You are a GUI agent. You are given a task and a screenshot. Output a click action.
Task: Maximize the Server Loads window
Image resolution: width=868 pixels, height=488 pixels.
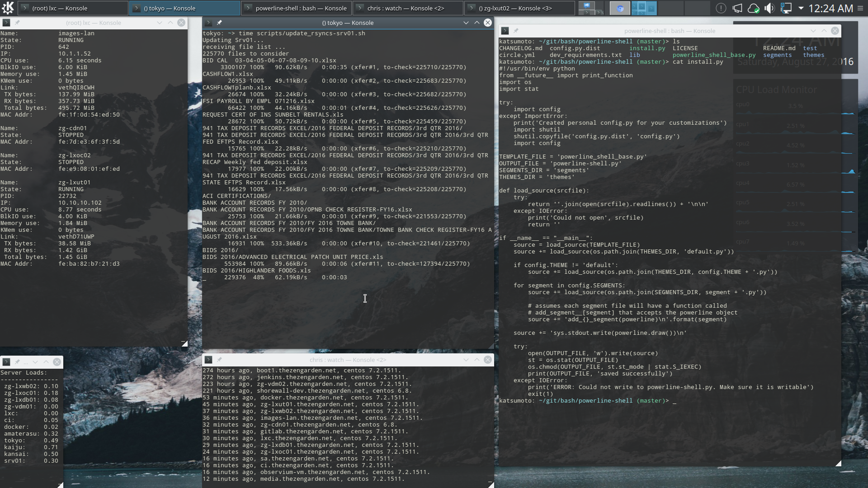46,362
